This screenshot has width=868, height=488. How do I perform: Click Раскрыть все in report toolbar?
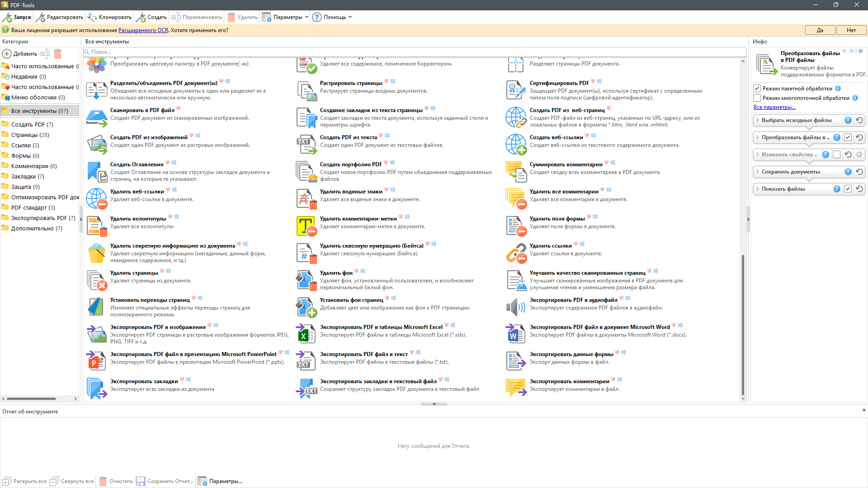pyautogui.click(x=25, y=481)
